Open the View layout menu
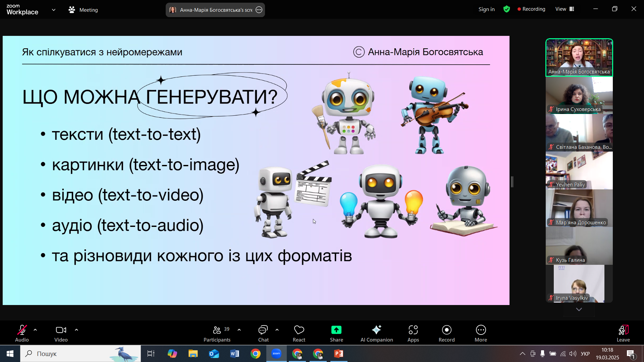 [x=565, y=9]
